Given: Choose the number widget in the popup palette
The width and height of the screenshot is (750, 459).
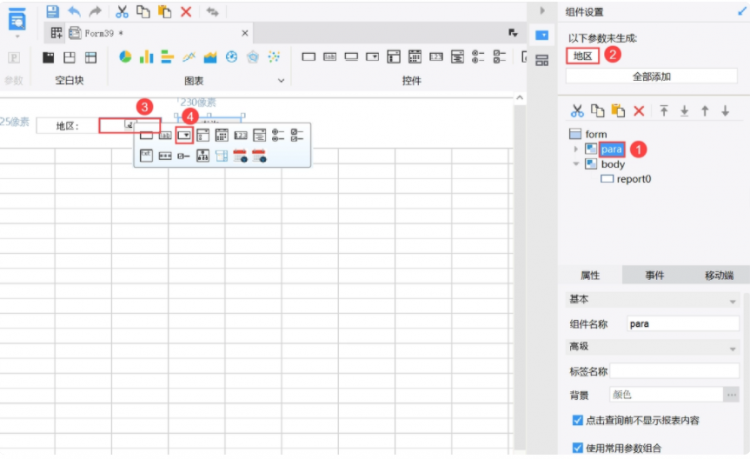Looking at the screenshot, I should 241,136.
